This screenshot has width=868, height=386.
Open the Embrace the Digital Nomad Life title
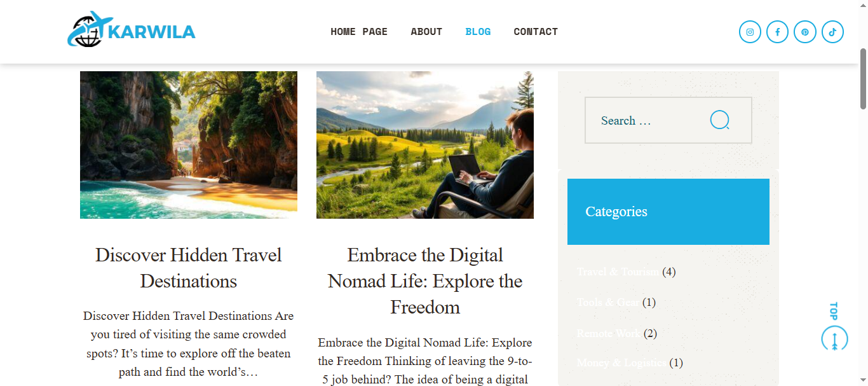(425, 281)
